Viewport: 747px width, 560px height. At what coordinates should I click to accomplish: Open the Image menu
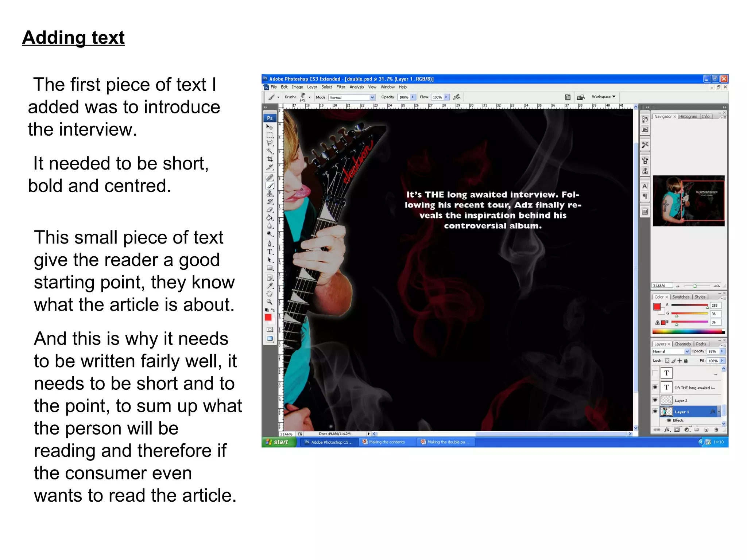coord(297,87)
